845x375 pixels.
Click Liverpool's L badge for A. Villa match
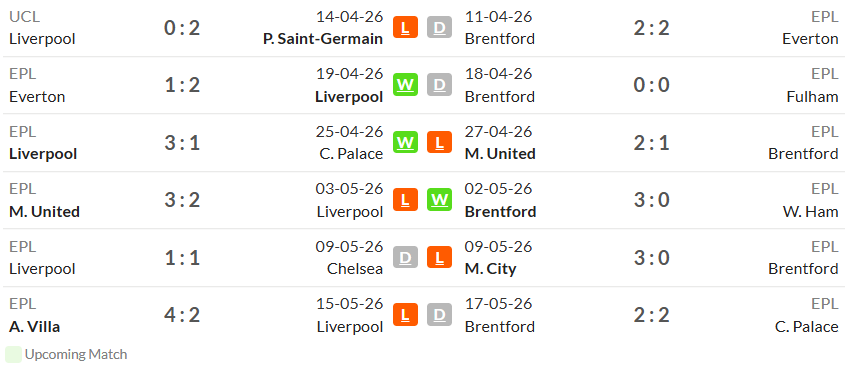tap(405, 315)
